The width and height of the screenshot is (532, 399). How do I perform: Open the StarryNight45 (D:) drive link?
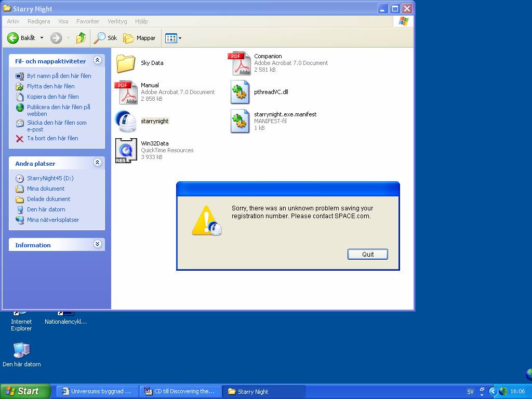click(x=50, y=178)
